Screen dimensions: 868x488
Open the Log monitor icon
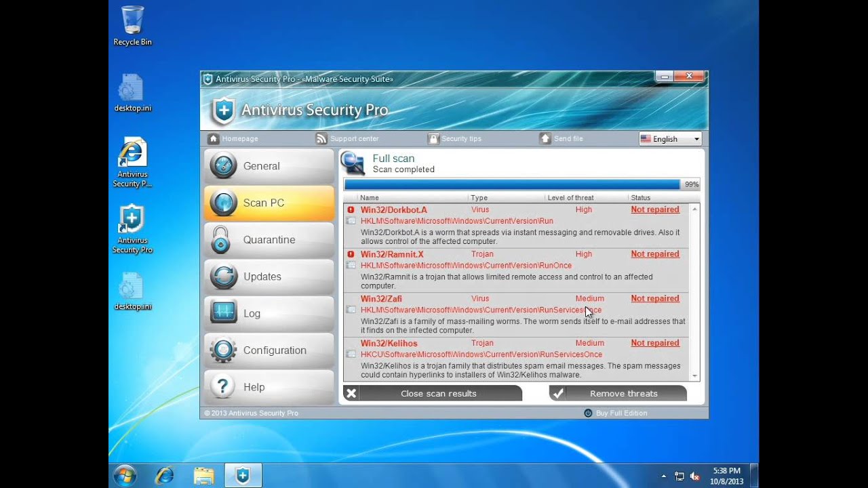(x=223, y=313)
